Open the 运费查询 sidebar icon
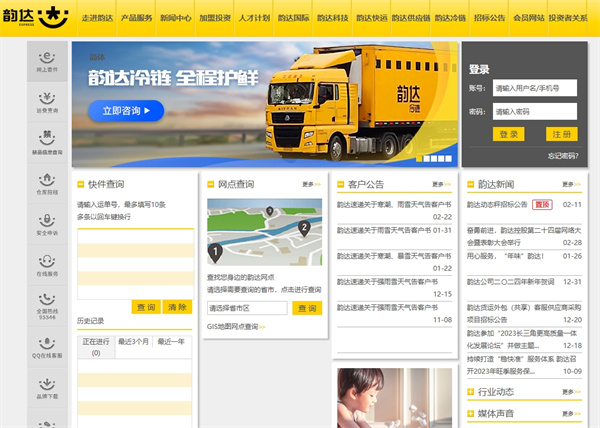The image size is (600, 428). 47,102
